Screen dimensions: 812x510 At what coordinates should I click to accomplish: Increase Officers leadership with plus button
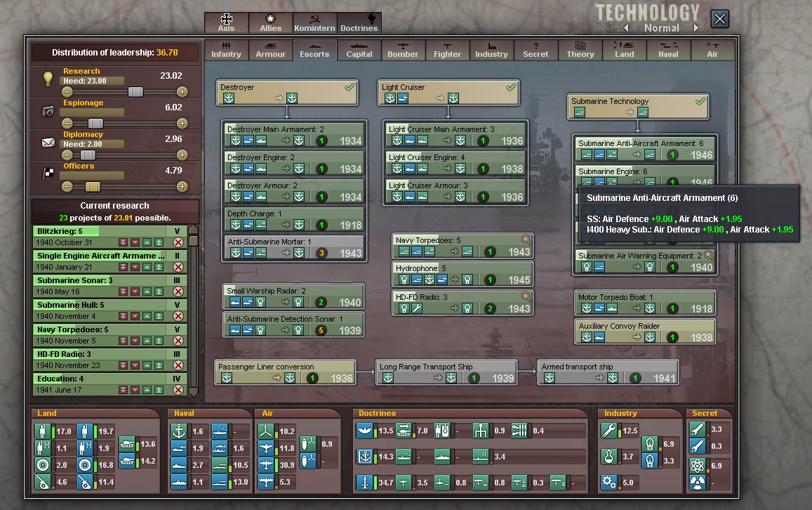pyautogui.click(x=182, y=187)
